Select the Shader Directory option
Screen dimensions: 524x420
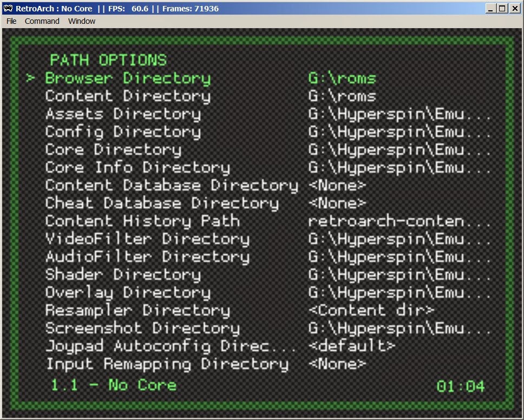(123, 274)
